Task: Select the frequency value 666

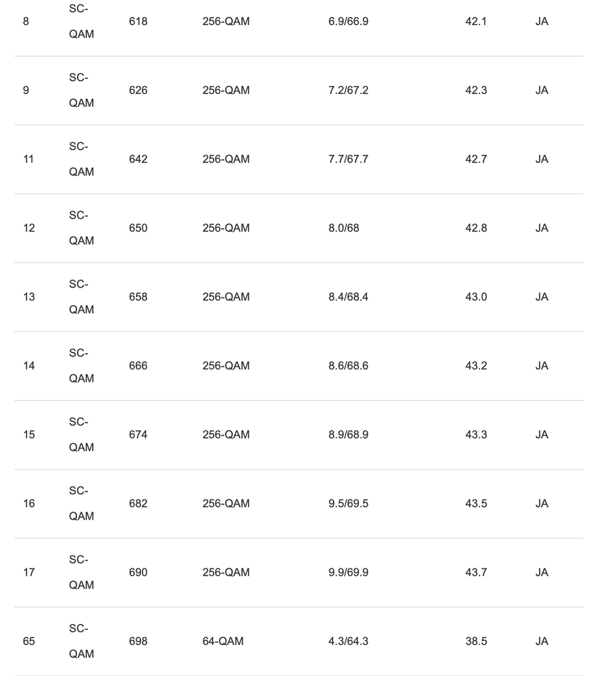Action: 138,366
